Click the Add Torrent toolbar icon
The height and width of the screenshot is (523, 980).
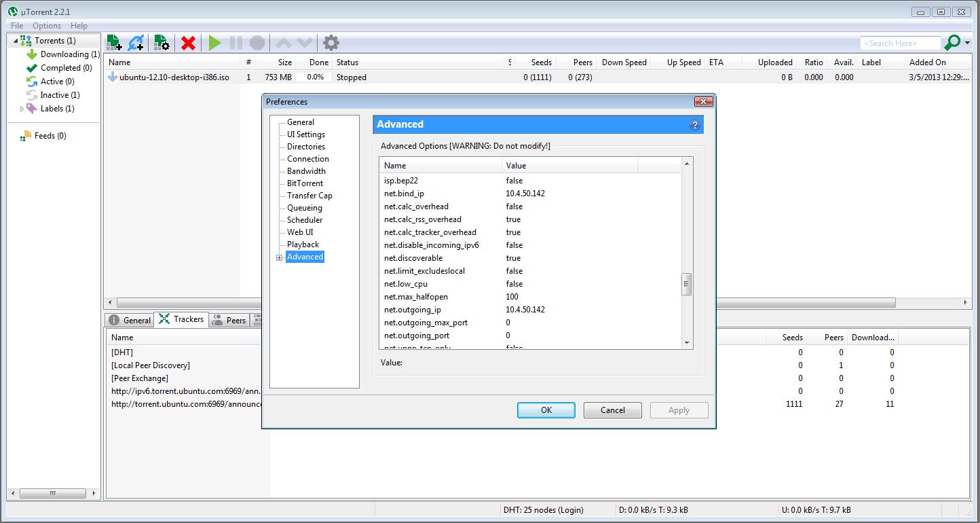click(x=114, y=43)
